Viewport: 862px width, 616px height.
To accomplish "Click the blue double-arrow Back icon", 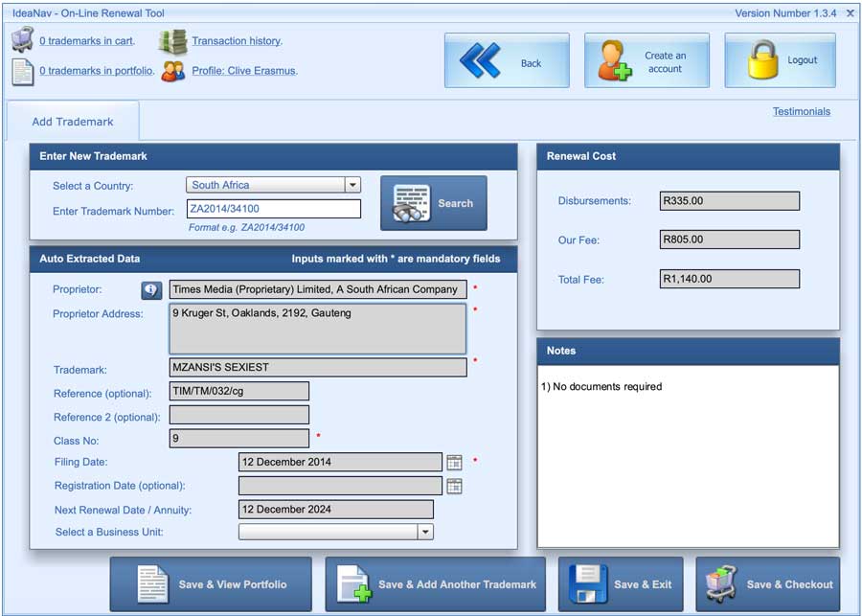I will point(480,60).
